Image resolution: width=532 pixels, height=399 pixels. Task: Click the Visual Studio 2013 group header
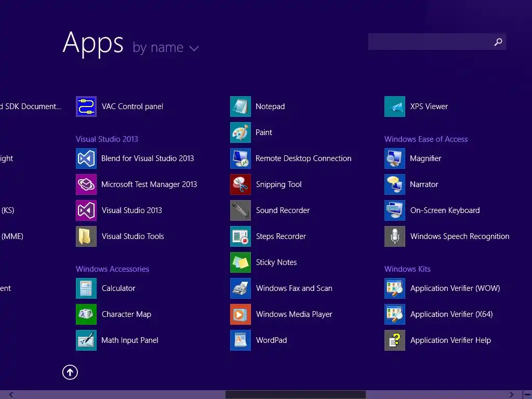(107, 139)
